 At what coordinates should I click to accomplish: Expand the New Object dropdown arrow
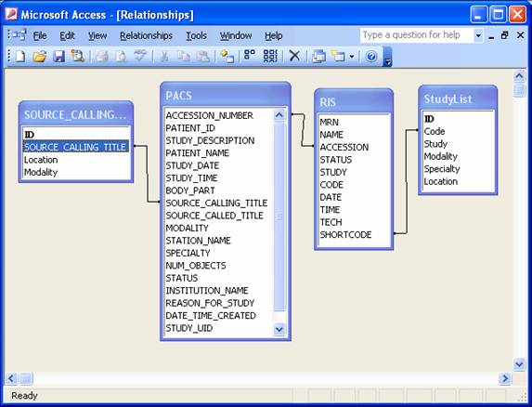point(352,57)
